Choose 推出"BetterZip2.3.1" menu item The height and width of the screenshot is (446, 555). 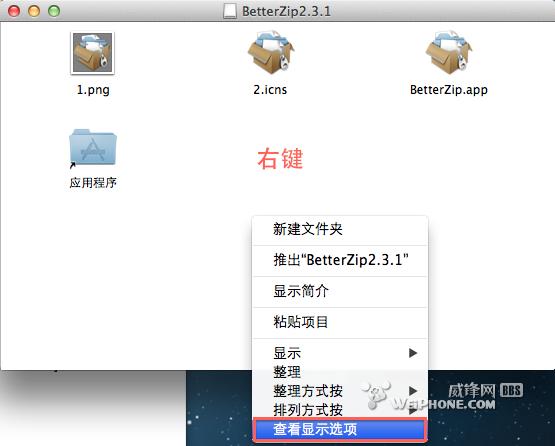click(x=340, y=260)
